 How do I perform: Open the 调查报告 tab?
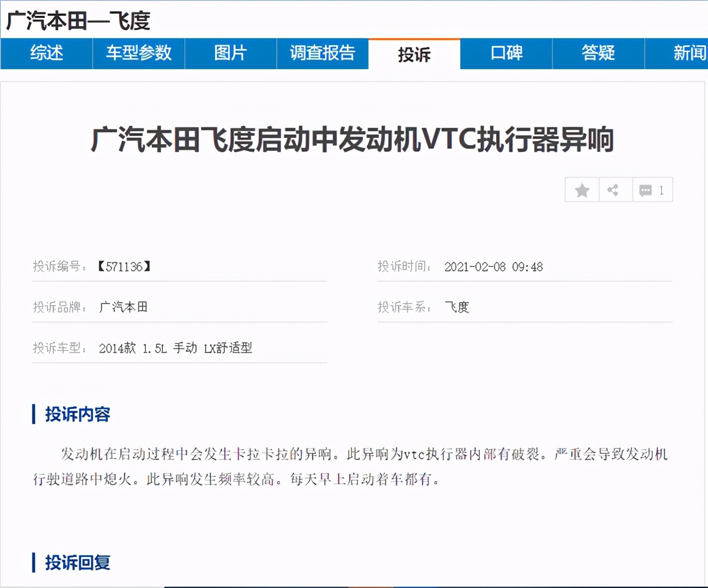(x=322, y=53)
